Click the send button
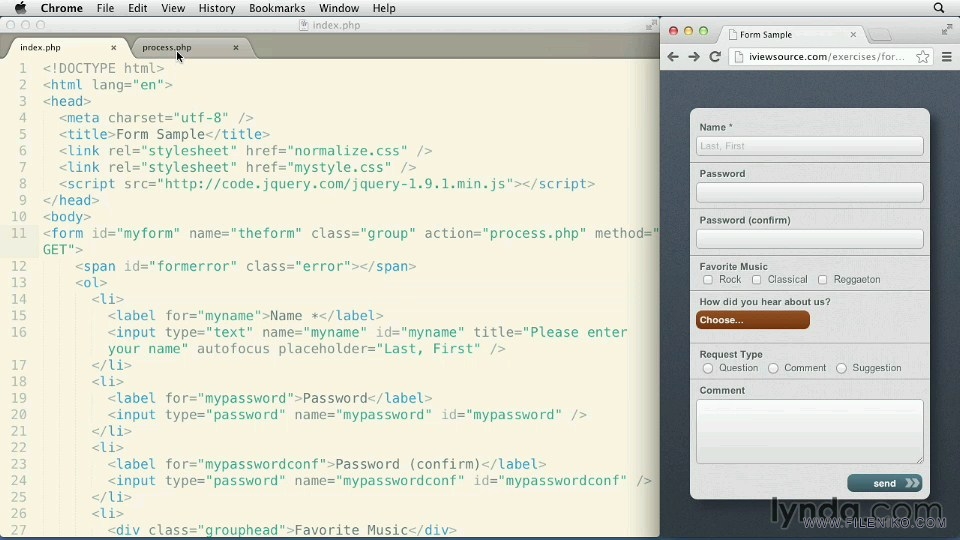The height and width of the screenshot is (540, 960). tap(884, 483)
